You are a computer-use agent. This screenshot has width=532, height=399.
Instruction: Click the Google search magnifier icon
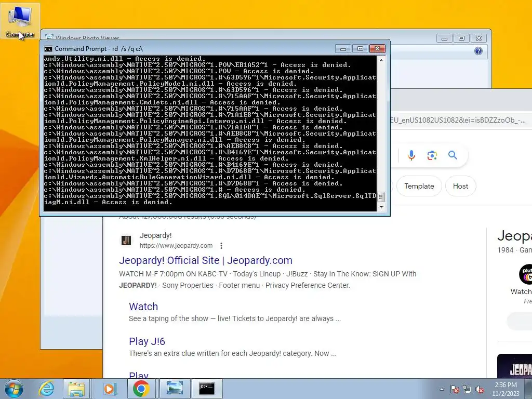click(x=453, y=155)
